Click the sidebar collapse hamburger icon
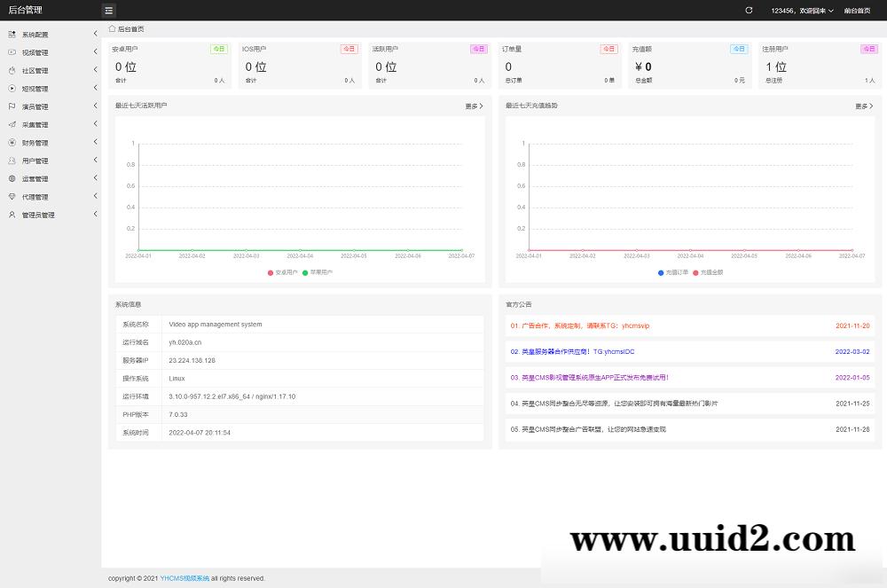The image size is (887, 588). pyautogui.click(x=108, y=11)
